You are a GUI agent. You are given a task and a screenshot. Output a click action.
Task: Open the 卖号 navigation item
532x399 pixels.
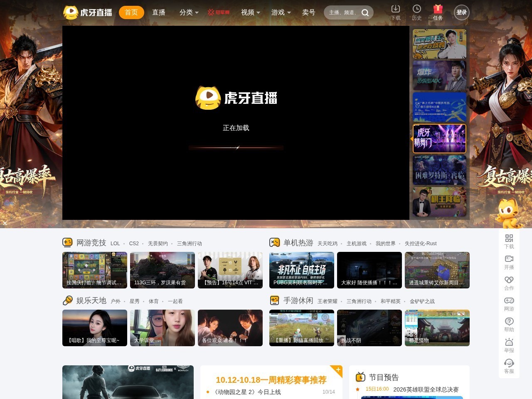click(309, 12)
